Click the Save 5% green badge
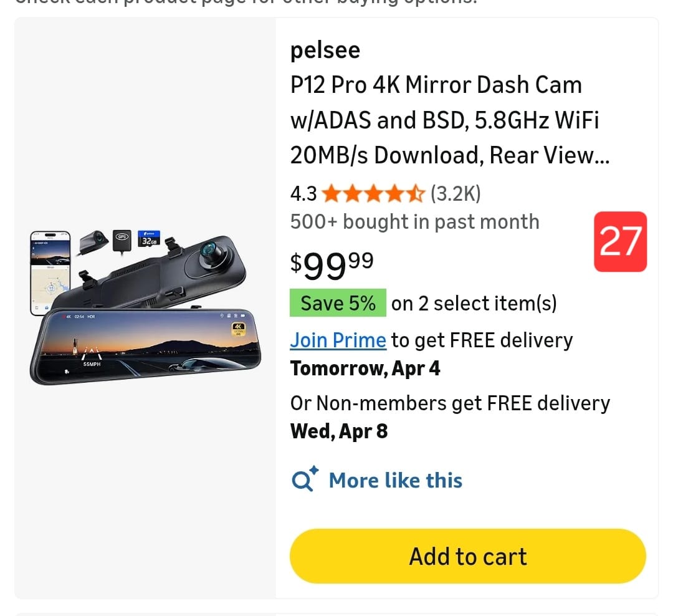 coord(338,304)
